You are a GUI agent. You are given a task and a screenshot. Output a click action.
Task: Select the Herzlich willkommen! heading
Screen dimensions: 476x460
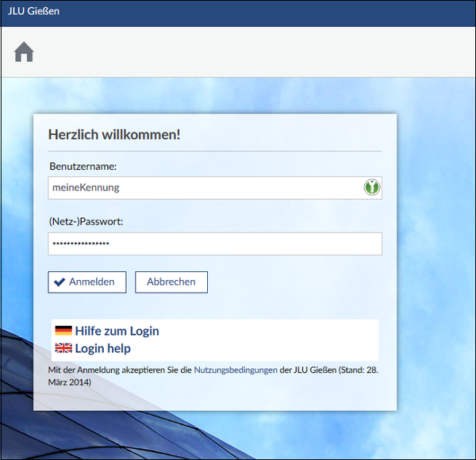pyautogui.click(x=114, y=134)
